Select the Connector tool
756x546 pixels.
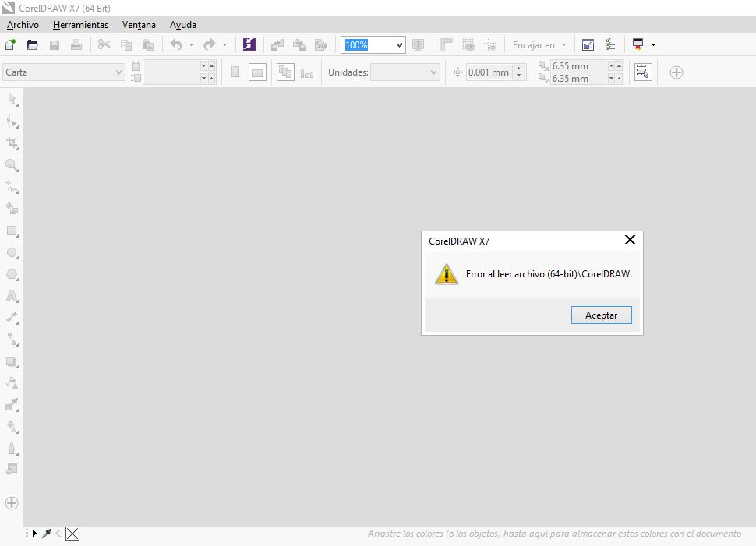coord(12,340)
